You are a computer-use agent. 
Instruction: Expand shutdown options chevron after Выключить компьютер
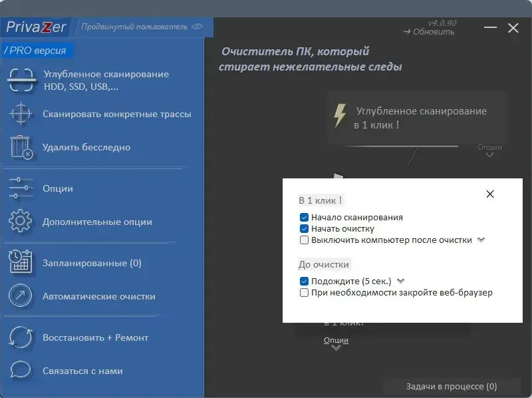point(481,240)
